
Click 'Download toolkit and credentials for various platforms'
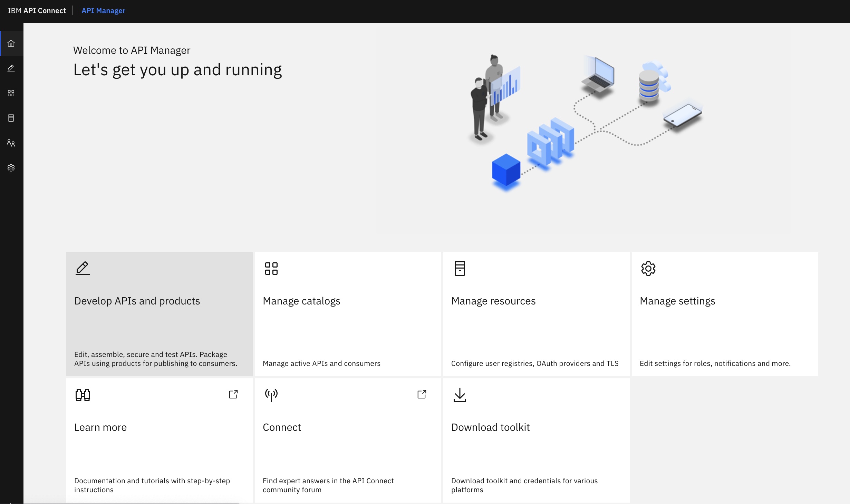tap(524, 485)
